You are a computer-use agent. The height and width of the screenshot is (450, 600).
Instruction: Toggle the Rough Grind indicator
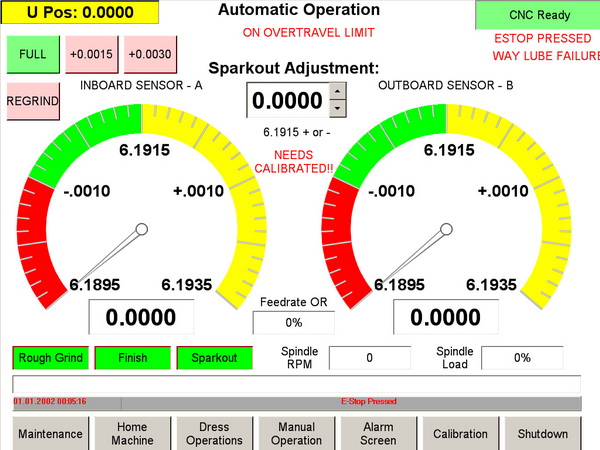[x=50, y=357]
